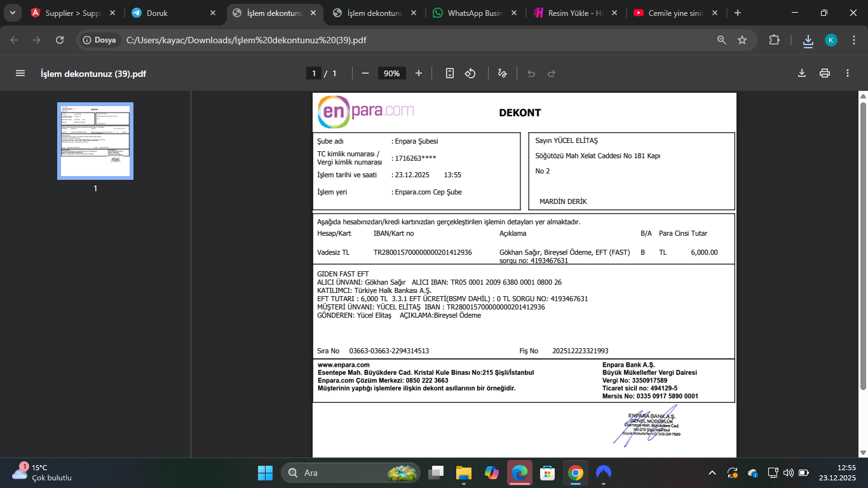The height and width of the screenshot is (488, 868).
Task: Rotate the PDF counterclockwise
Action: [470, 73]
